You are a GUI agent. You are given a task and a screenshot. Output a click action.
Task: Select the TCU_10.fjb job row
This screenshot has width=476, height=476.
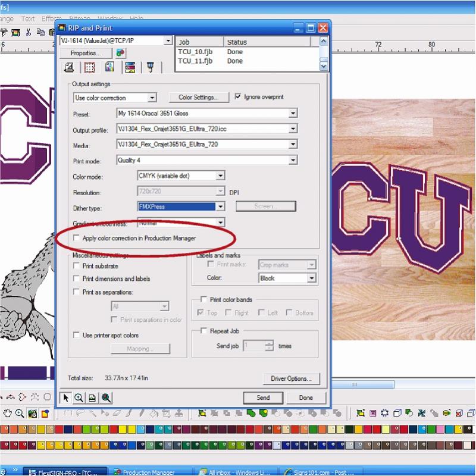248,52
